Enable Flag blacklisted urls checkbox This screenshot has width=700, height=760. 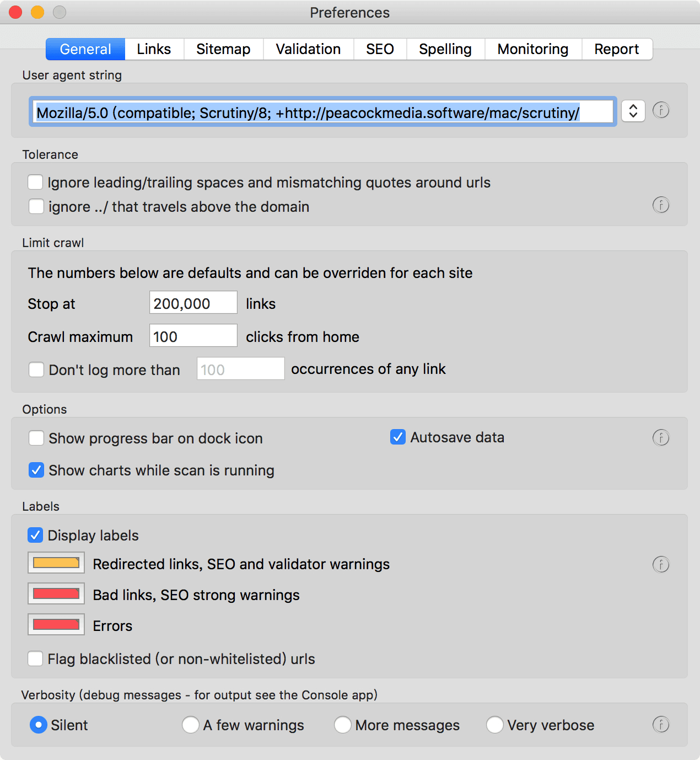[36, 659]
